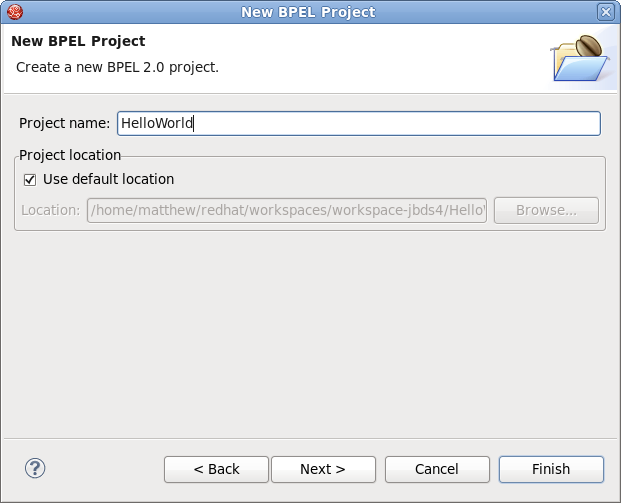Screen dimensions: 621x503
Task: Open help with the question mark icon
Action: [x=35, y=468]
